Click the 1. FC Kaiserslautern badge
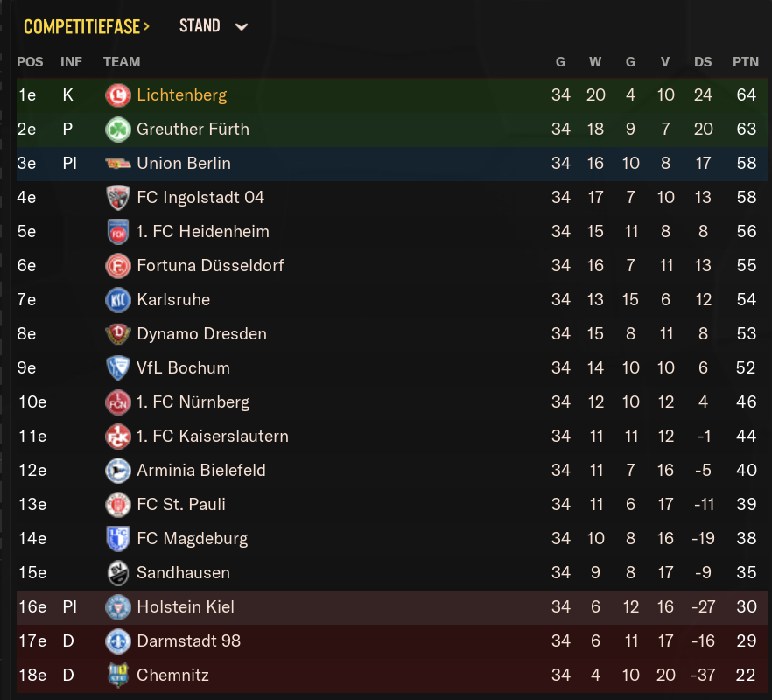 tap(117, 436)
